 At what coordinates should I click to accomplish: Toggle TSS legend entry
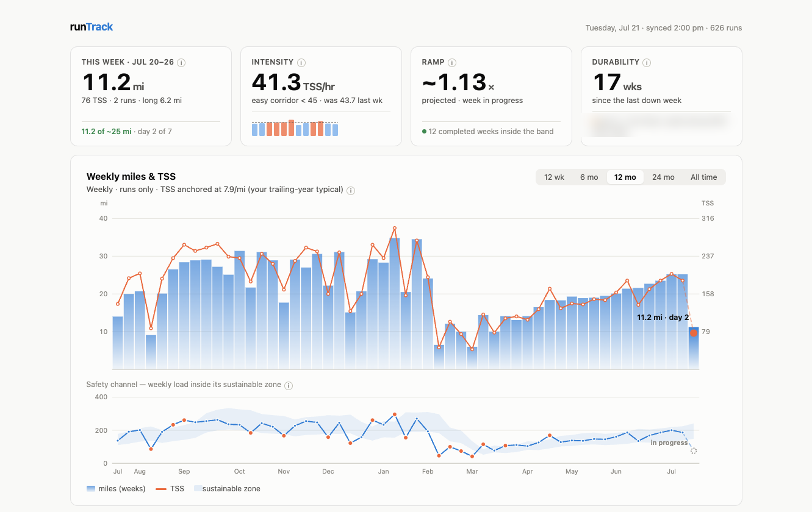point(170,489)
